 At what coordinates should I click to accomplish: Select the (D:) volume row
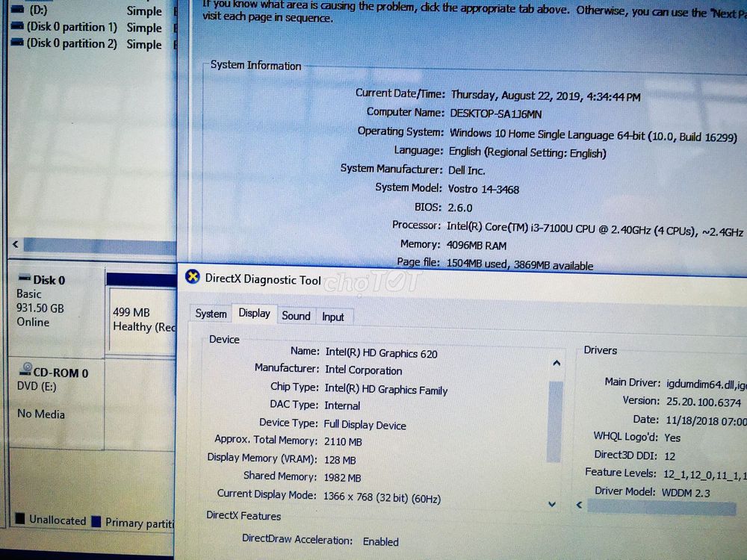(93, 10)
